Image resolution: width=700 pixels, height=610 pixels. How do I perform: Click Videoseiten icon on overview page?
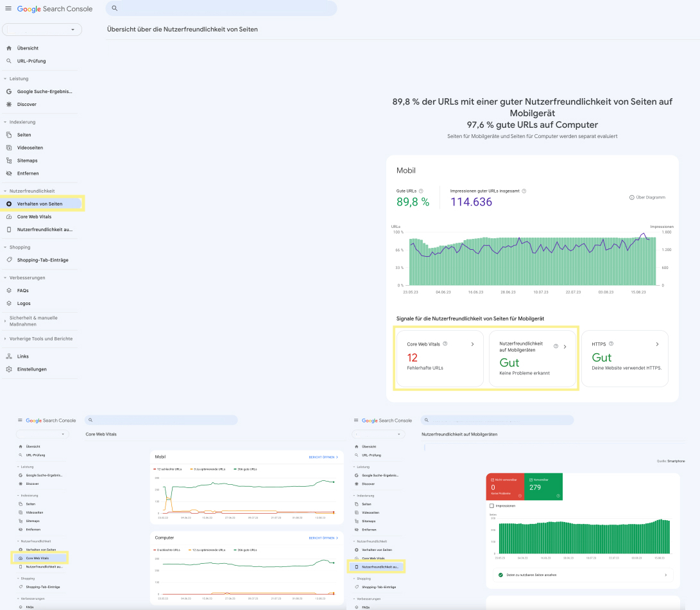9,148
